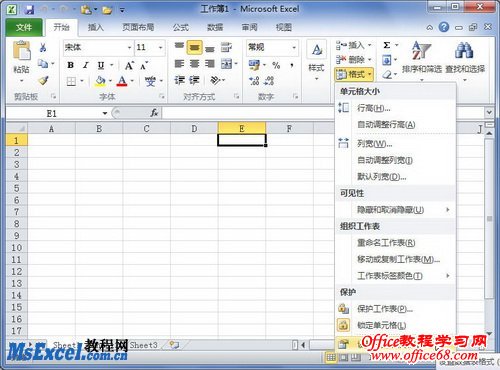Image resolution: width=500 pixels, height=370 pixels.
Task: Toggle top vertical alignment
Action: coord(179,47)
